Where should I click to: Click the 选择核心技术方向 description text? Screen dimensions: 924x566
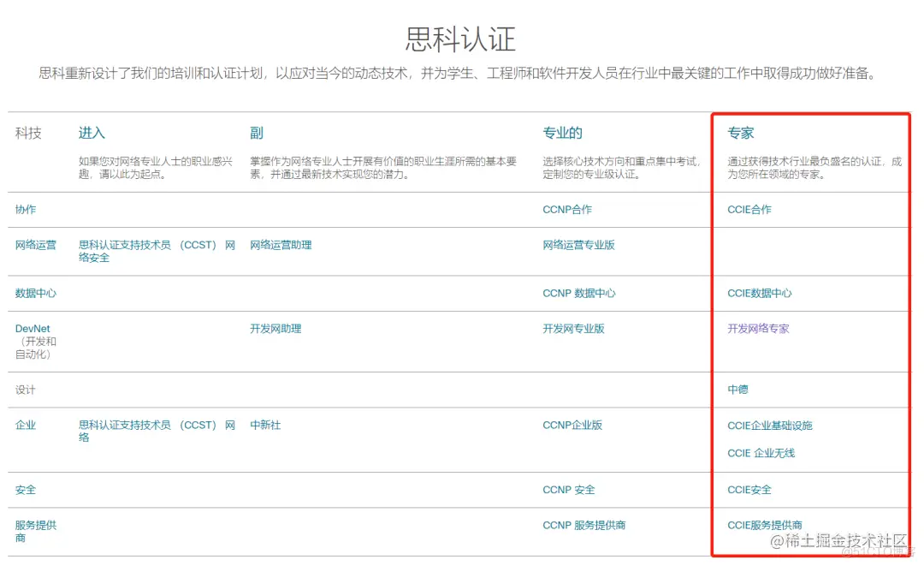[x=621, y=168]
